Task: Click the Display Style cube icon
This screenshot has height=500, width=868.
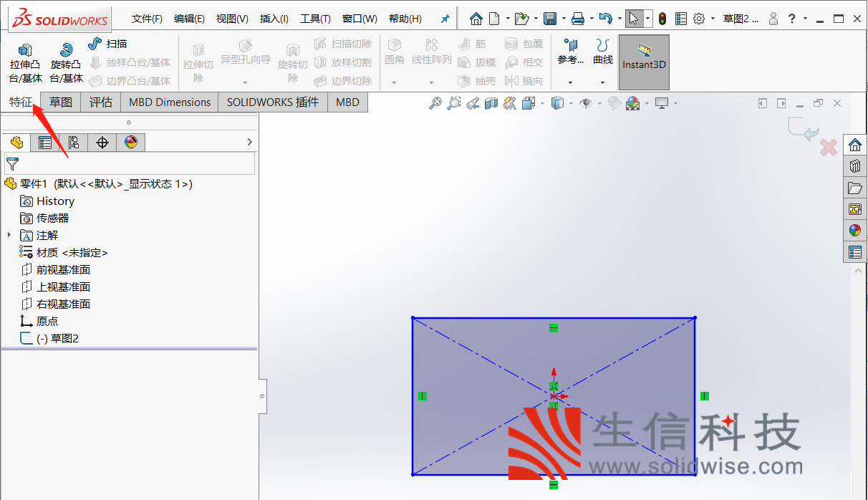Action: (x=557, y=103)
